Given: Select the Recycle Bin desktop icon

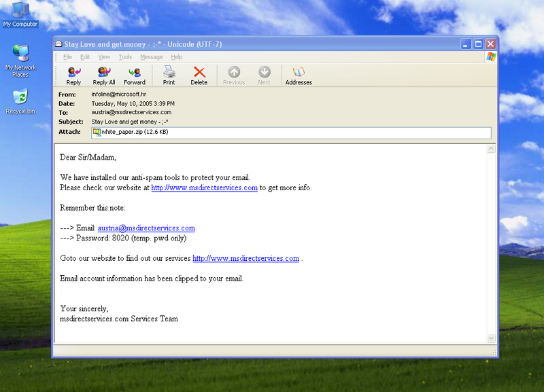Looking at the screenshot, I should (20, 101).
